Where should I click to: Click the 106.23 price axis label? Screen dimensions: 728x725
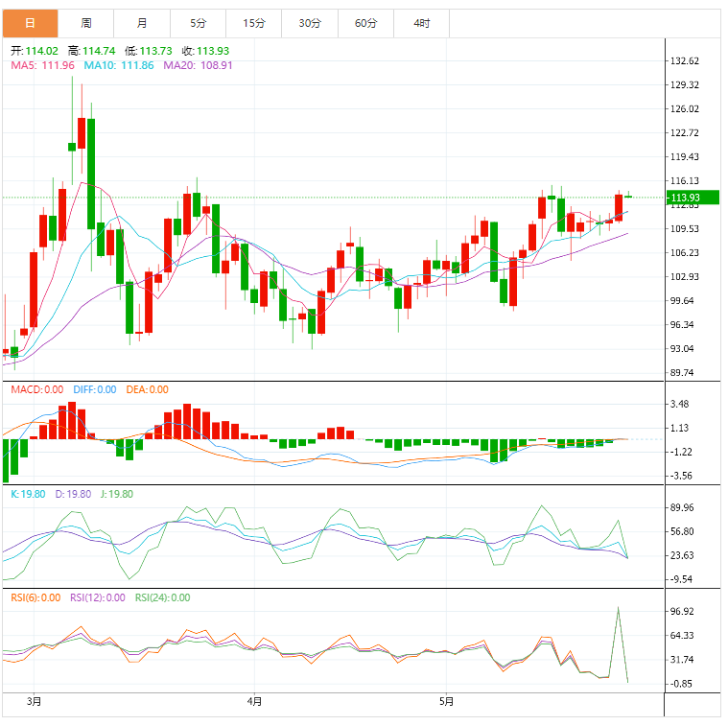684,253
